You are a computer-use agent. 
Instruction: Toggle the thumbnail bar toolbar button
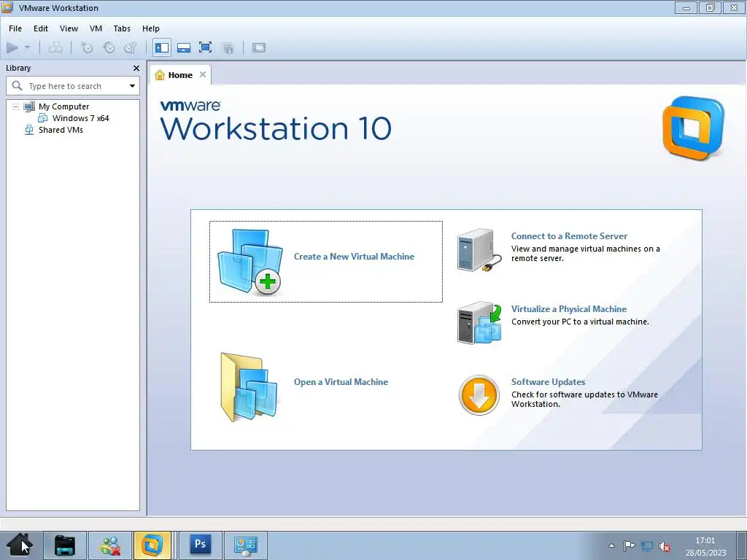[183, 47]
